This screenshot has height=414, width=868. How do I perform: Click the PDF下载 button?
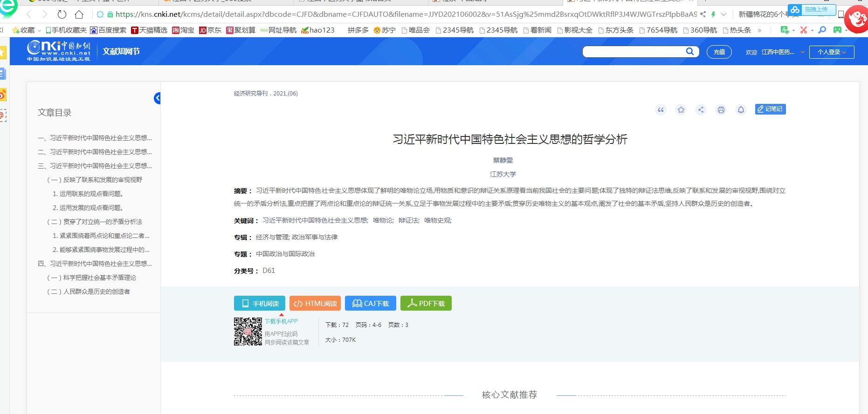click(426, 303)
